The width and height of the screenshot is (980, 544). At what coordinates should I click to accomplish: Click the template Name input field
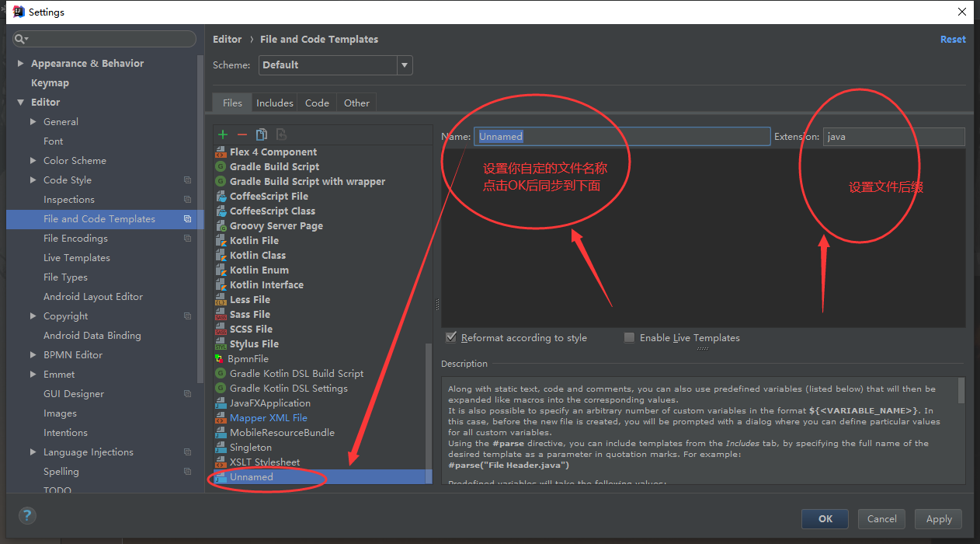622,137
